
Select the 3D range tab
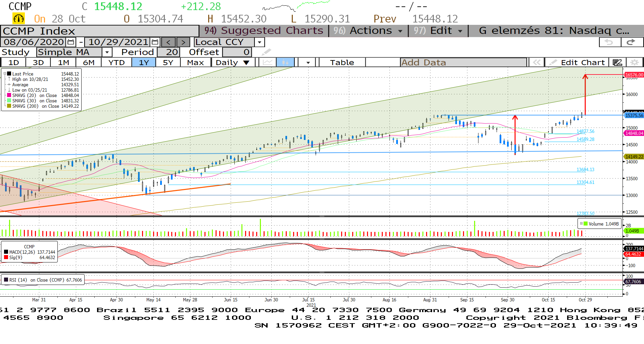pos(38,62)
